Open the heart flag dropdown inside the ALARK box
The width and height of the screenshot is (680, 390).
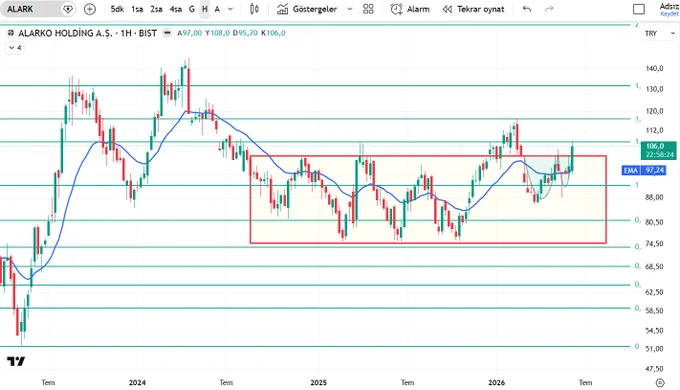68,9
